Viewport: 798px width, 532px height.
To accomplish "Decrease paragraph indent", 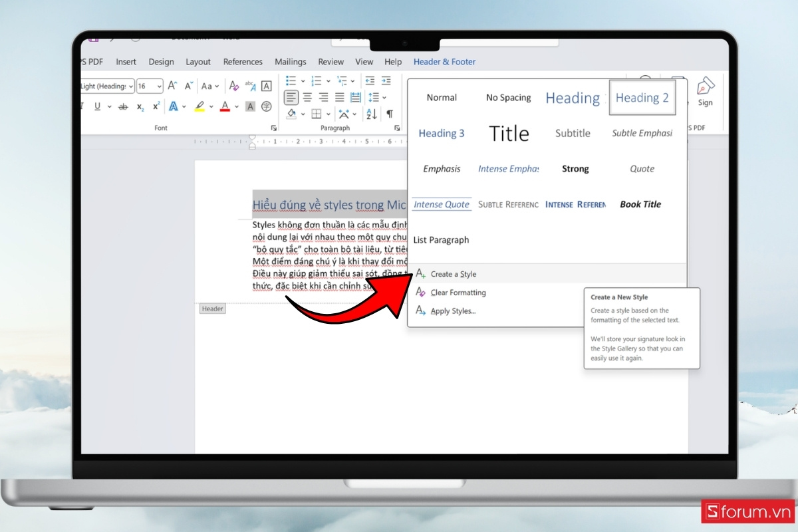I will (370, 80).
